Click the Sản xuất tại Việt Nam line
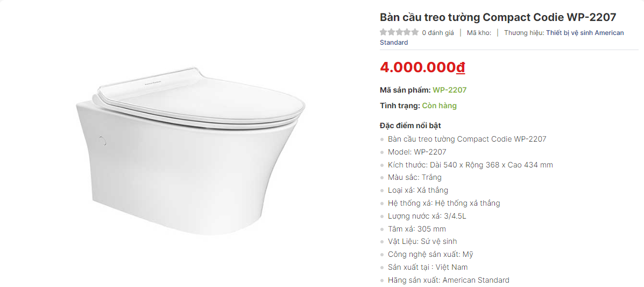The width and height of the screenshot is (644, 287). tap(428, 267)
